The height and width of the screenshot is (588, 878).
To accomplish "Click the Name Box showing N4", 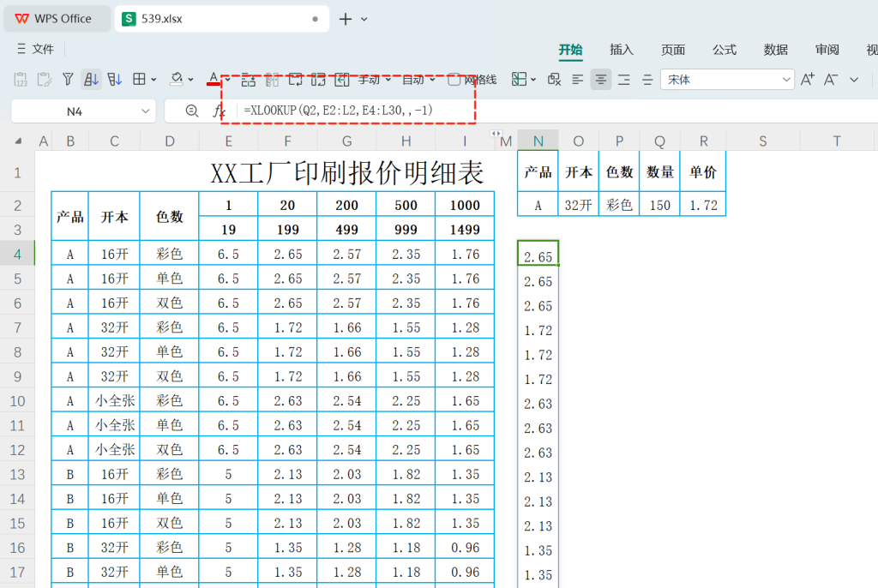I will [83, 111].
